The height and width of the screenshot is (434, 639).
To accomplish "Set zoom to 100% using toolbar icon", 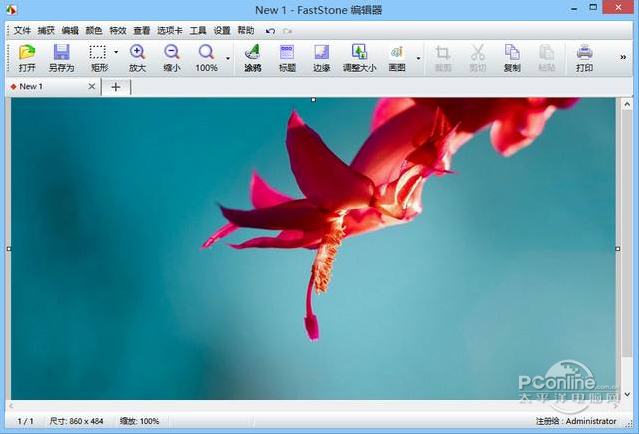I will coord(206,58).
